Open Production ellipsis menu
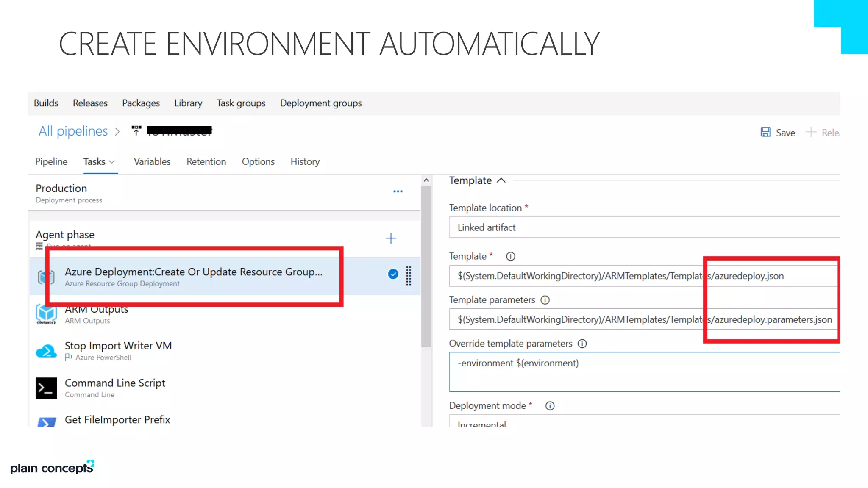 point(398,191)
